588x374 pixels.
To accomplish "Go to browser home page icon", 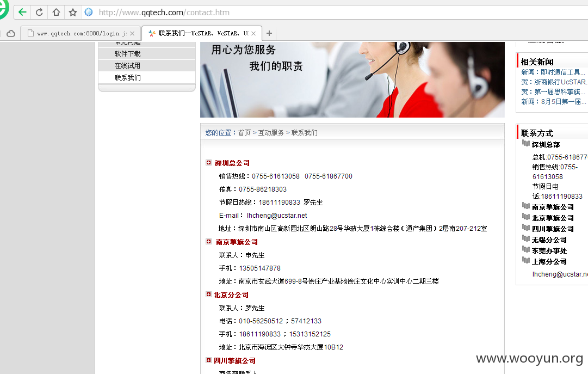I will point(56,13).
